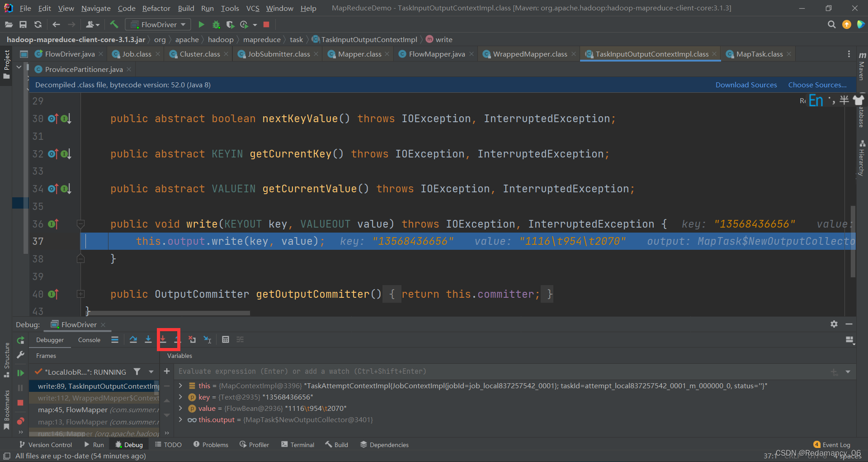Click the Build Project hammer icon
Screen dimensions: 868x462
click(114, 24)
